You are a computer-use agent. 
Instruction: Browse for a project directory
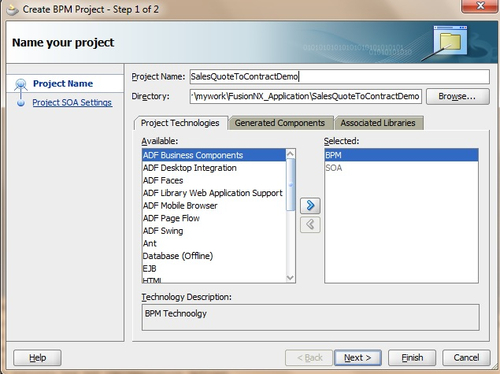457,96
